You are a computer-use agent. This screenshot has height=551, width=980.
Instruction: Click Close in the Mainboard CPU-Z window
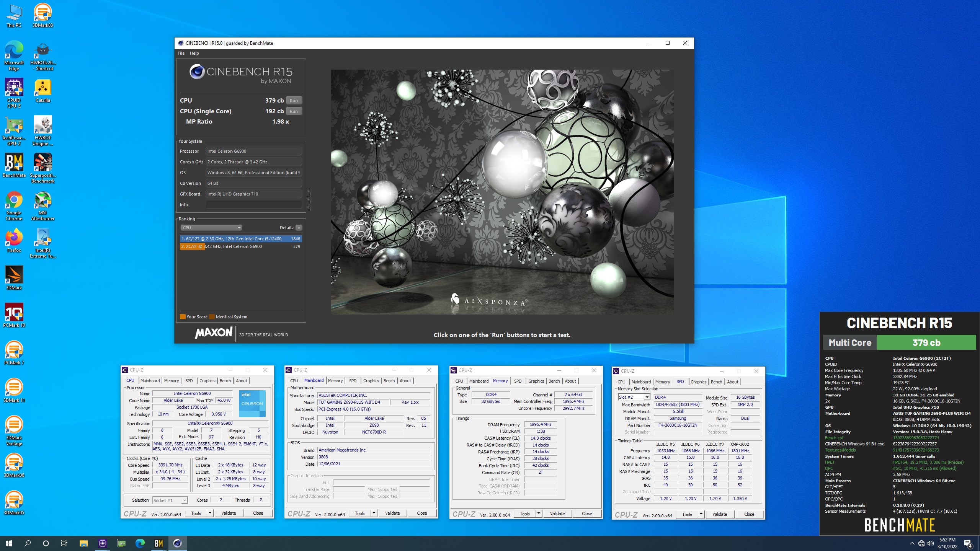[422, 513]
